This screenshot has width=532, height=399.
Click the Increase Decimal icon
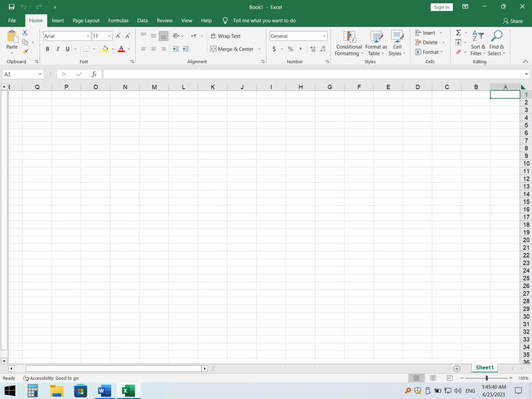tap(313, 49)
